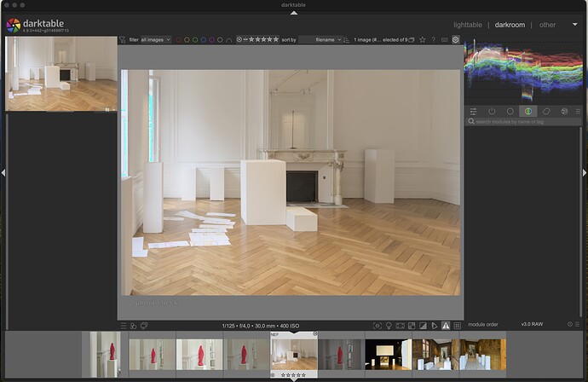Click the waveform histogram display

(x=523, y=72)
